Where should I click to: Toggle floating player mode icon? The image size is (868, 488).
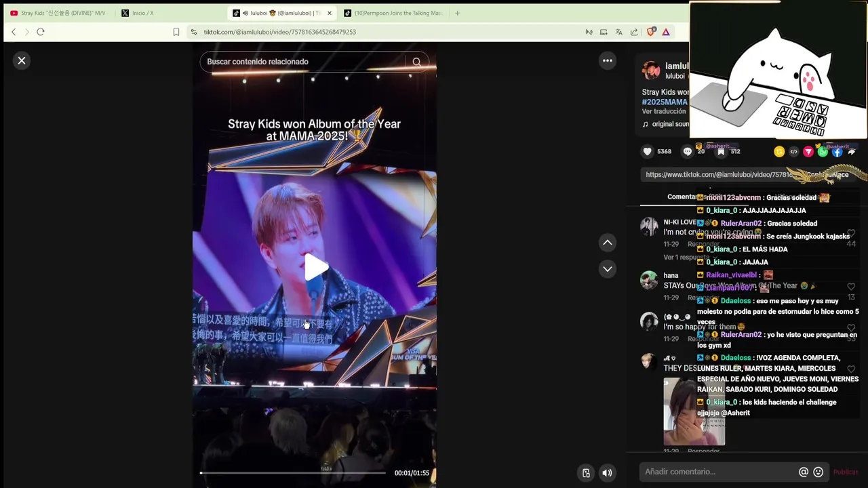point(586,473)
